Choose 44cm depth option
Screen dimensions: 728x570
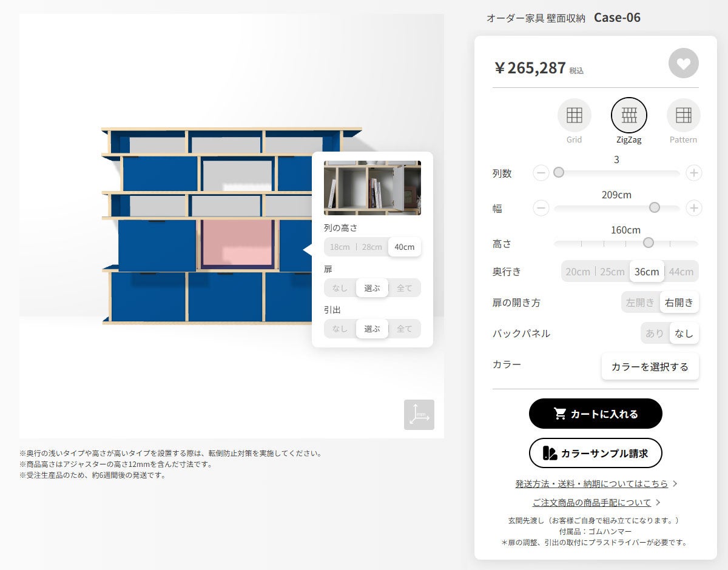coord(681,271)
